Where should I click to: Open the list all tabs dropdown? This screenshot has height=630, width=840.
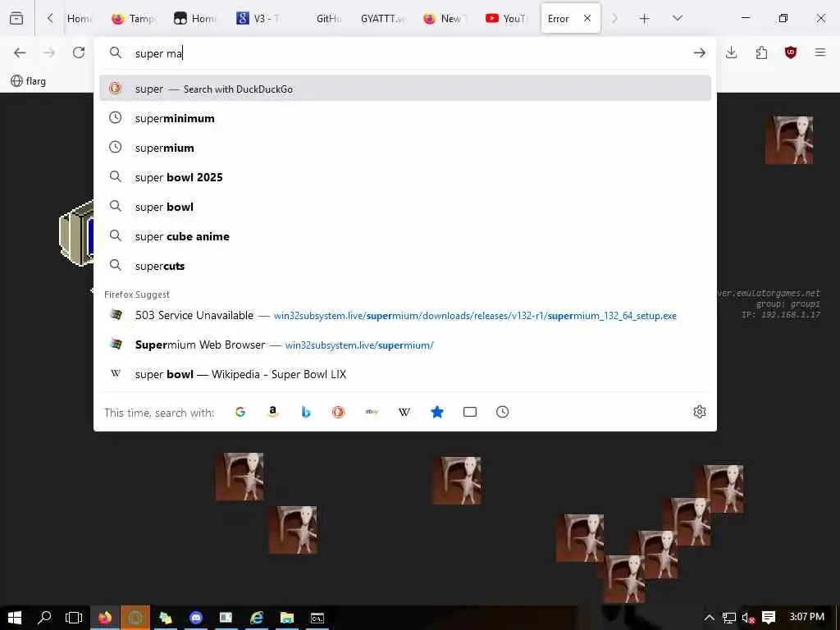(678, 18)
